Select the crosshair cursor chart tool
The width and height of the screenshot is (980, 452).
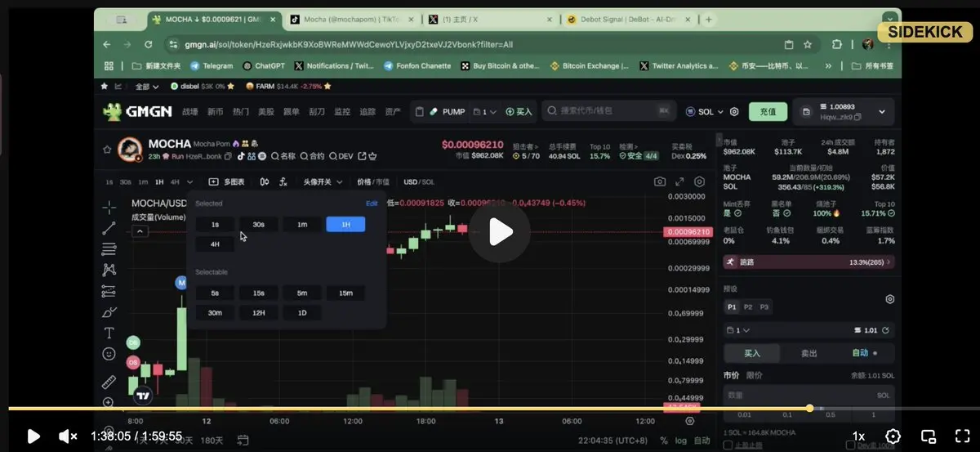109,207
